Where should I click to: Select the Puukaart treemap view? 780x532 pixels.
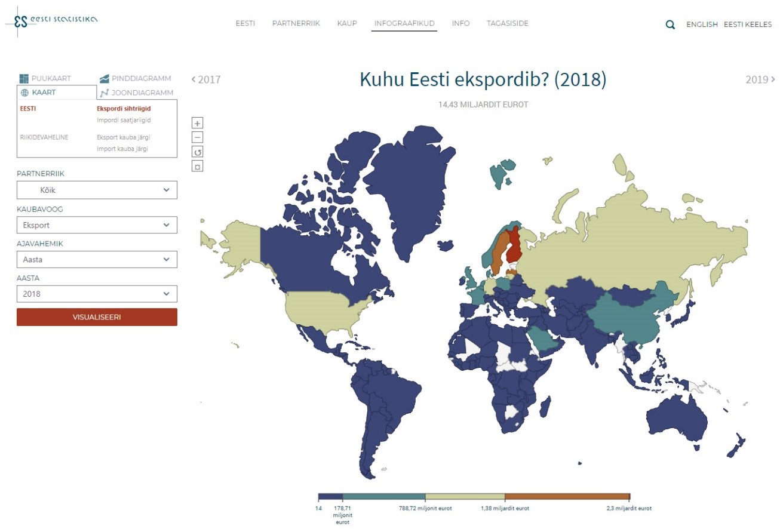pos(45,78)
